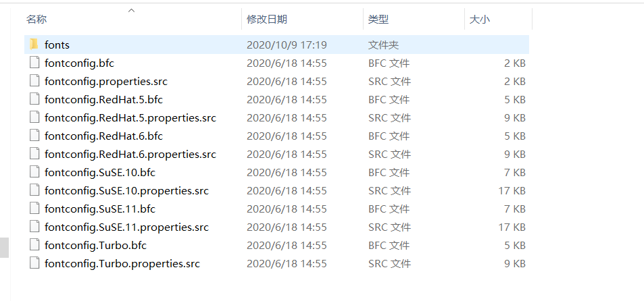Select the fontconfig.Turbo.properties.src file name
The width and height of the screenshot is (644, 301).
coord(122,263)
